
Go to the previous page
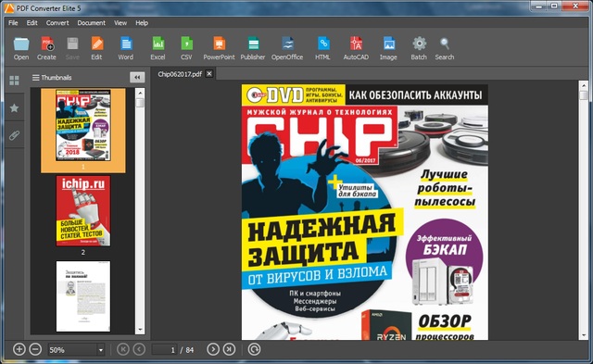pos(139,349)
